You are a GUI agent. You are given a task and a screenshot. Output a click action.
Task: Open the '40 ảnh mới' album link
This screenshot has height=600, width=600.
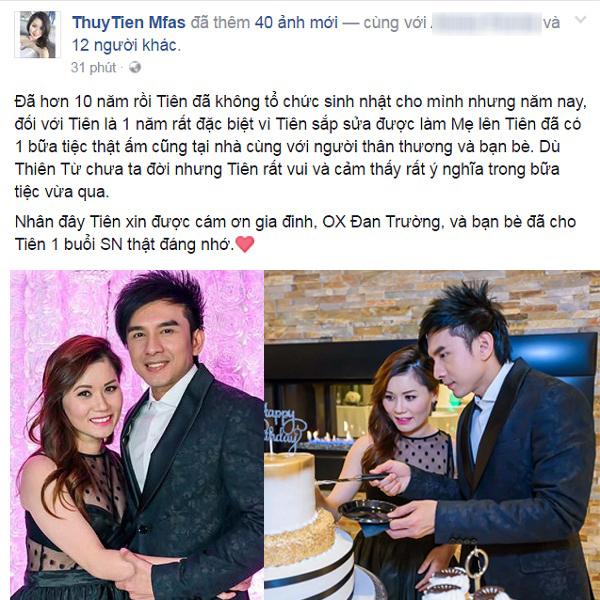click(x=296, y=23)
